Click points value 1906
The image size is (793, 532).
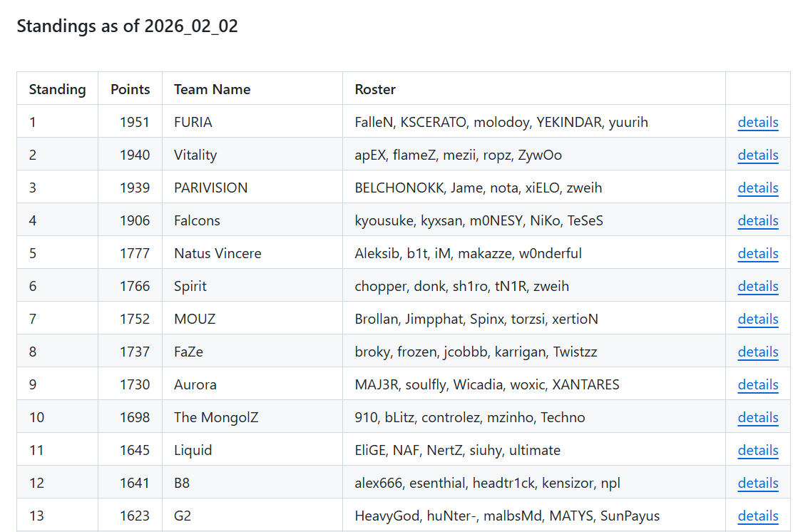[135, 221]
